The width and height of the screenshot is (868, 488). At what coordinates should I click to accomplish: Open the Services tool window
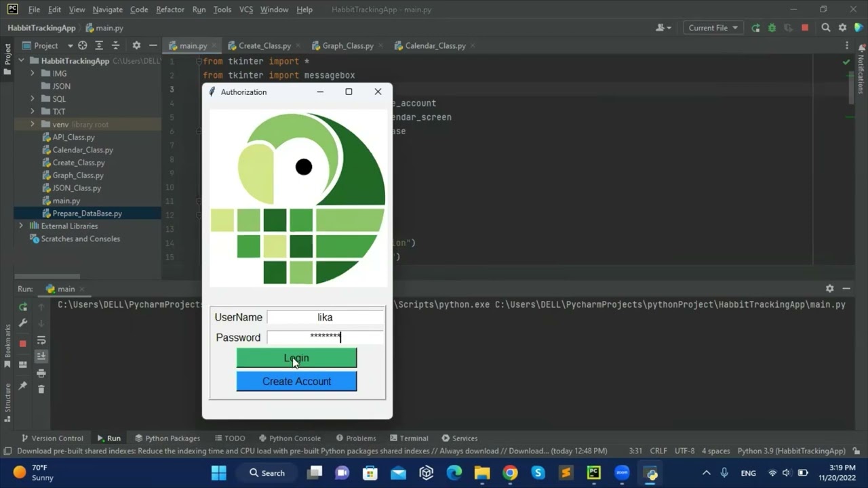coord(460,438)
